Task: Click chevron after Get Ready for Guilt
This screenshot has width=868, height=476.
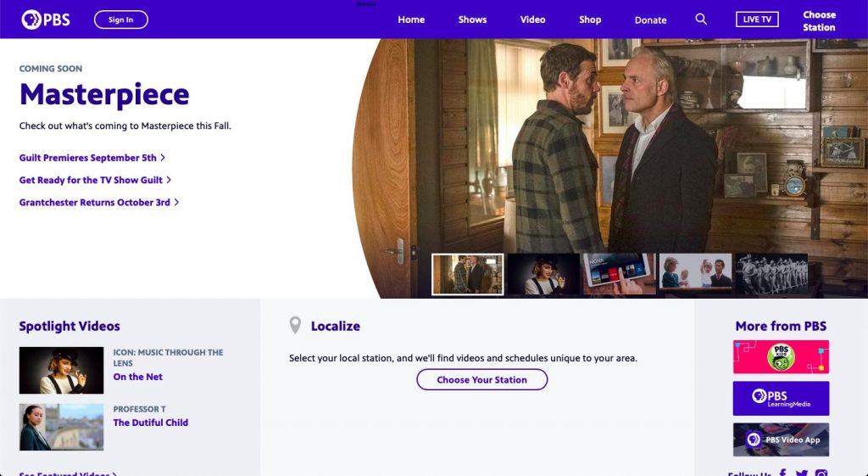Action: pos(169,180)
